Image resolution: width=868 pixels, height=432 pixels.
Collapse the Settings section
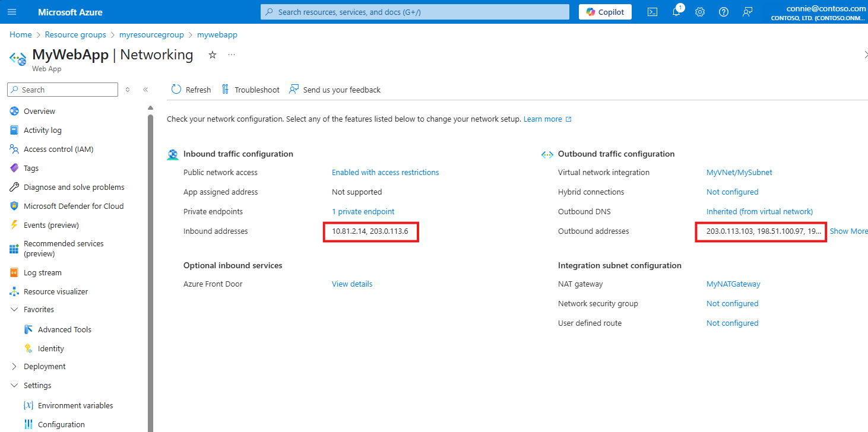(14, 385)
